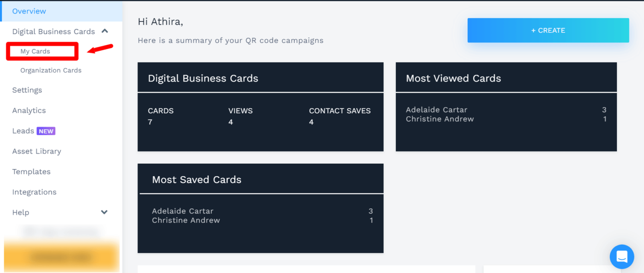Screen dimensions: 644x273
Task: Open the My Cards menu entry
Action: [35, 51]
